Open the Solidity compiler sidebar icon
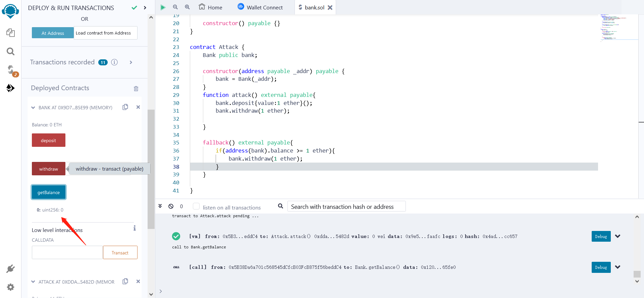Image resolution: width=644 pixels, height=298 pixels. coord(11,70)
